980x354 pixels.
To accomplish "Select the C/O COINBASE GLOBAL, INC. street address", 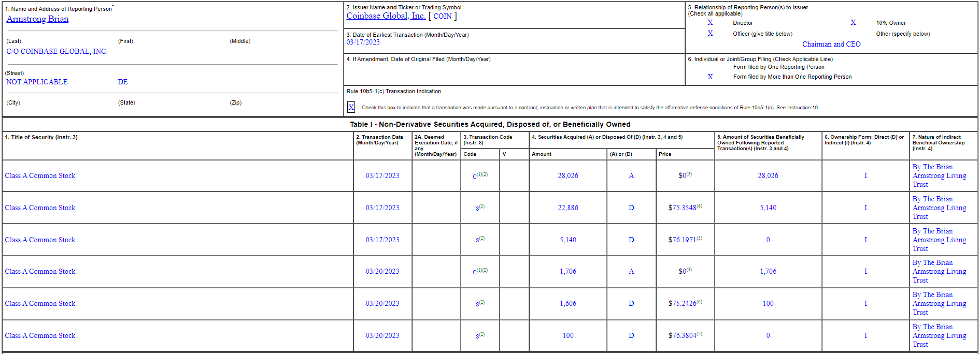I will pyautogui.click(x=57, y=51).
